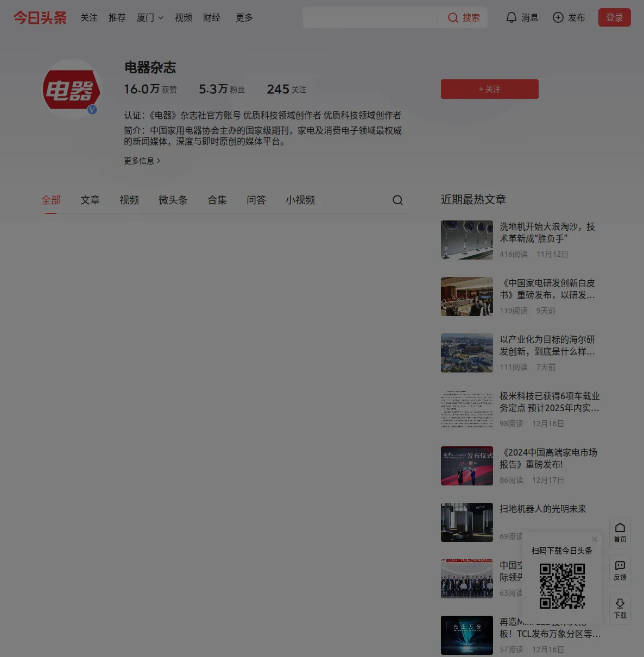Open the 电器杂志 profile avatar
Image resolution: width=644 pixels, height=657 pixels.
pyautogui.click(x=72, y=89)
